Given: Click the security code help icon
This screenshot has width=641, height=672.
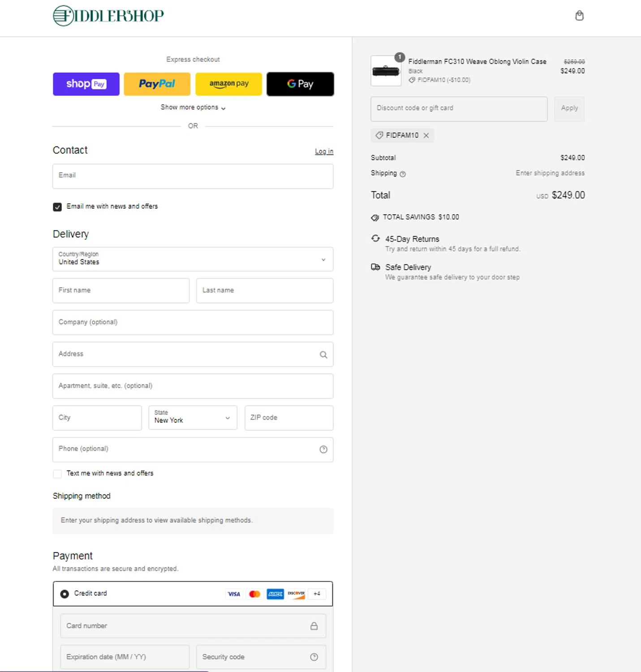Looking at the screenshot, I should pos(314,657).
